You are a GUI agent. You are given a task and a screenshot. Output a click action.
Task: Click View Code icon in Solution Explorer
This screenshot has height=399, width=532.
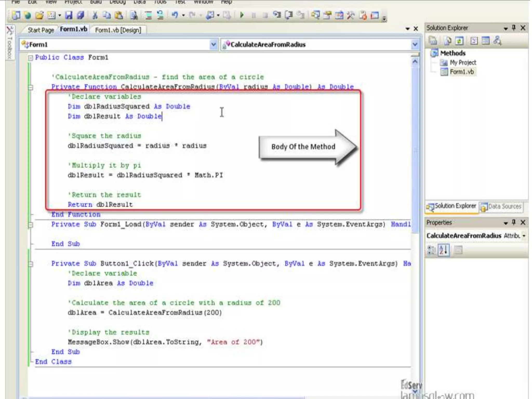[474, 41]
